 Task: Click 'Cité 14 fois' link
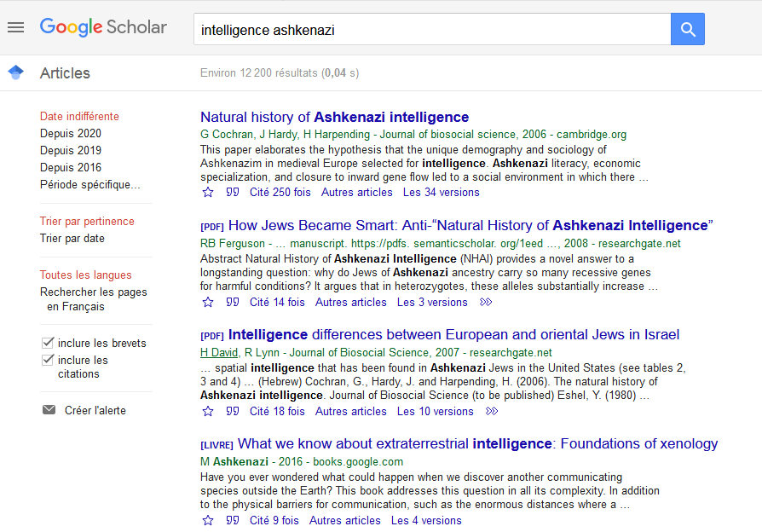point(277,302)
